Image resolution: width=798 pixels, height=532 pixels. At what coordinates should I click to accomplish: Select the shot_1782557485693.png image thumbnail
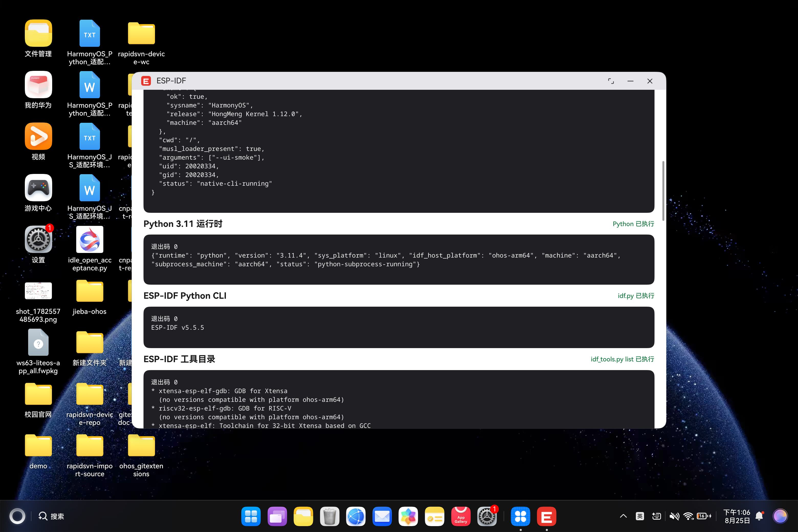point(38,291)
